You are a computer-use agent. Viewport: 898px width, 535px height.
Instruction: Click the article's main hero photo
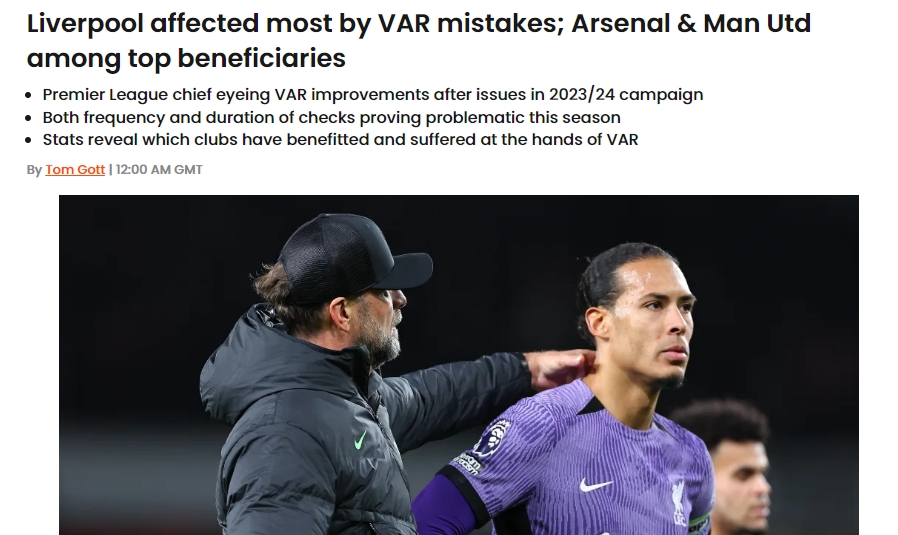click(x=459, y=365)
